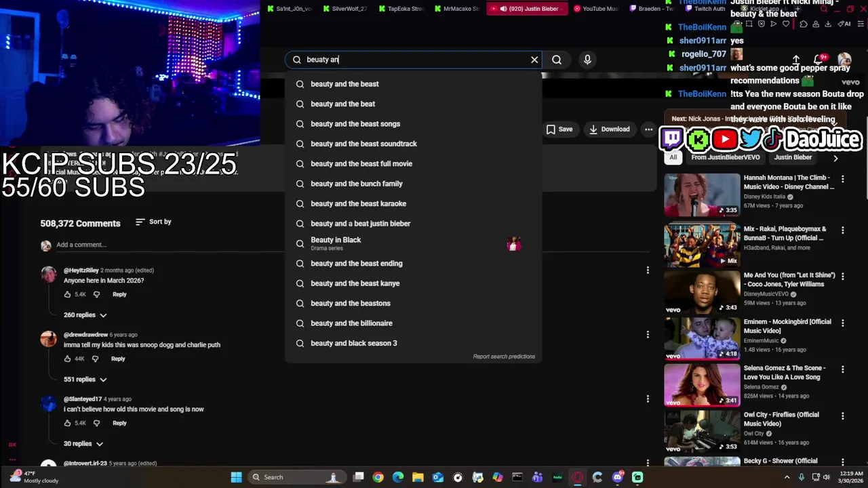Reply to the @Slanteyed17 comment
868x488 pixels.
click(x=119, y=423)
